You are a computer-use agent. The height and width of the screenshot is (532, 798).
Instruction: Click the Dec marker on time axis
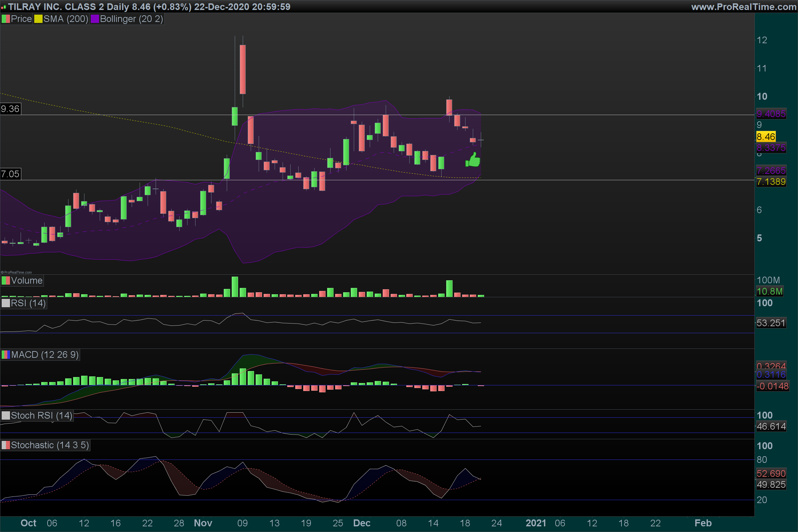(362, 523)
